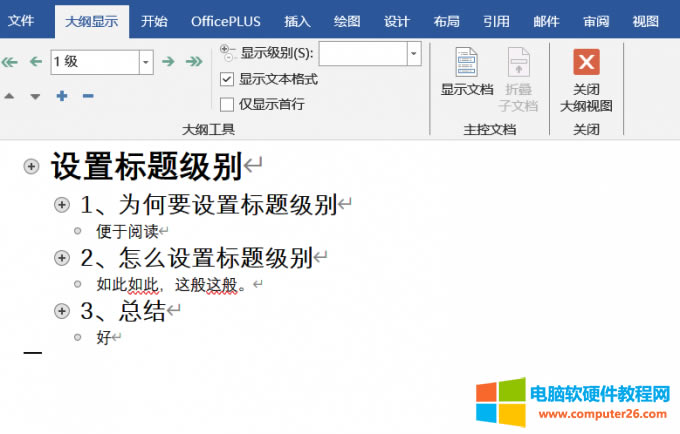Click the plus marker beside 1、为何要设置标题级别
Image resolution: width=680 pixels, height=434 pixels.
(62, 205)
